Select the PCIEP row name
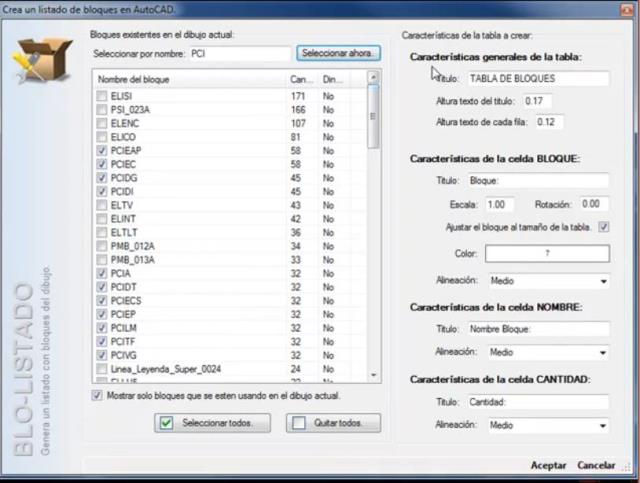Image resolution: width=640 pixels, height=483 pixels. 123,314
